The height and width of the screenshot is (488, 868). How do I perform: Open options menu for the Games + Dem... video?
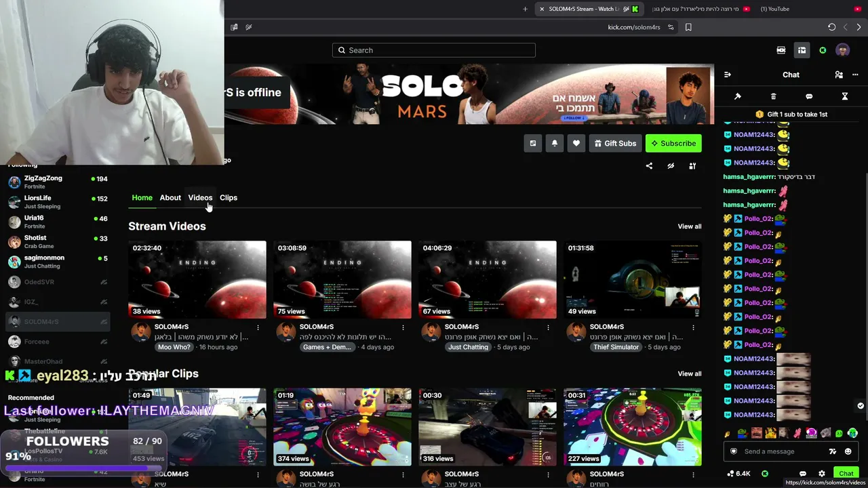[x=403, y=327]
